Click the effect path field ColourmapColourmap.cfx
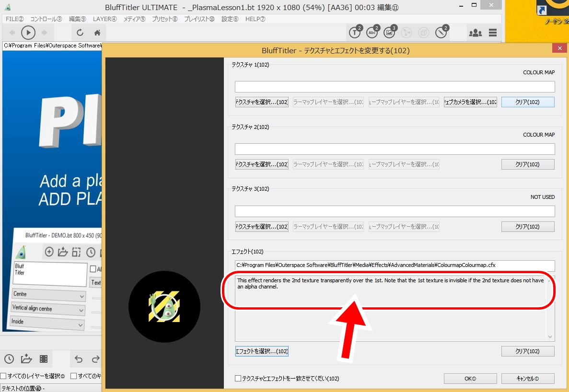Screen dimensions: 569x392 [395, 265]
